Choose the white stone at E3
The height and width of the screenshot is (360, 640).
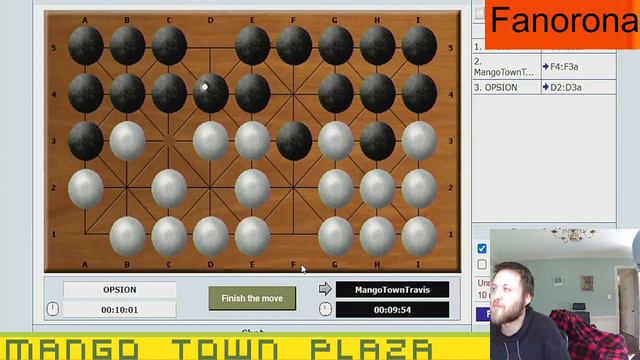coord(252,141)
